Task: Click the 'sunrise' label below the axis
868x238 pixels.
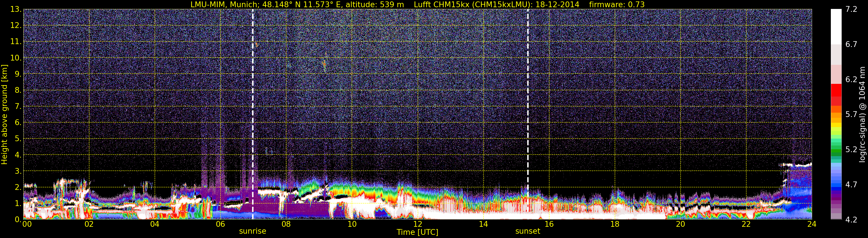Action: tap(252, 231)
